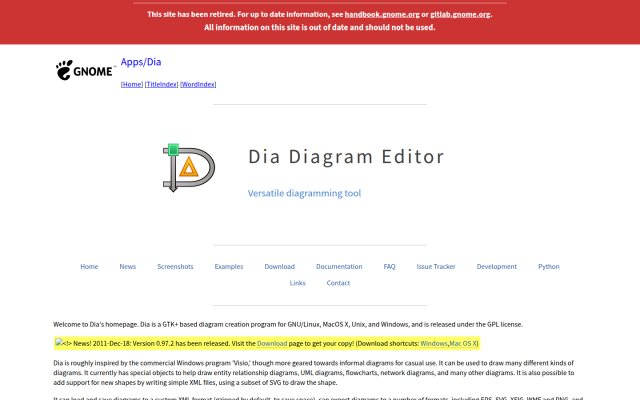This screenshot has width=640, height=400.
Task: Click the Contact navigation link
Action: click(338, 283)
